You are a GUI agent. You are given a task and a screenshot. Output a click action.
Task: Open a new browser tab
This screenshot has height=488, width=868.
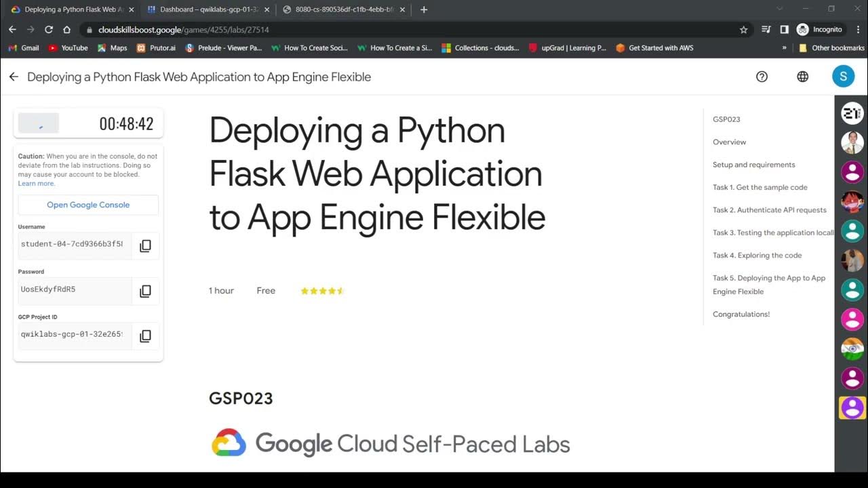pos(424,9)
